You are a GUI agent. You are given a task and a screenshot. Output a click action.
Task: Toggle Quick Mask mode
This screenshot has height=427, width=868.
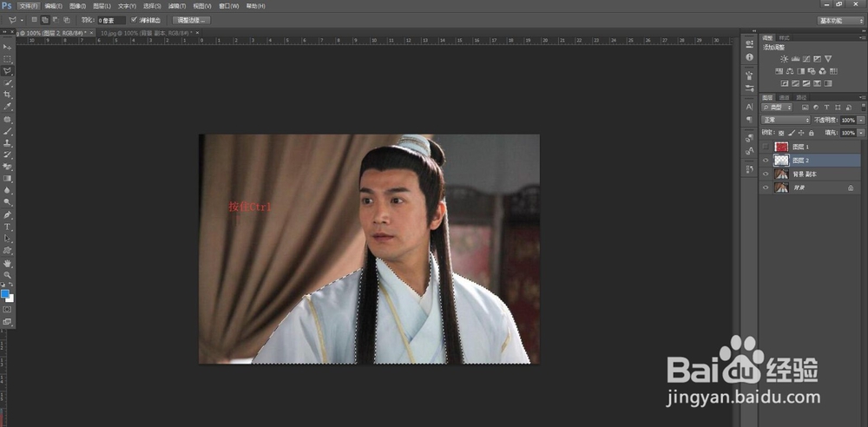[7, 309]
